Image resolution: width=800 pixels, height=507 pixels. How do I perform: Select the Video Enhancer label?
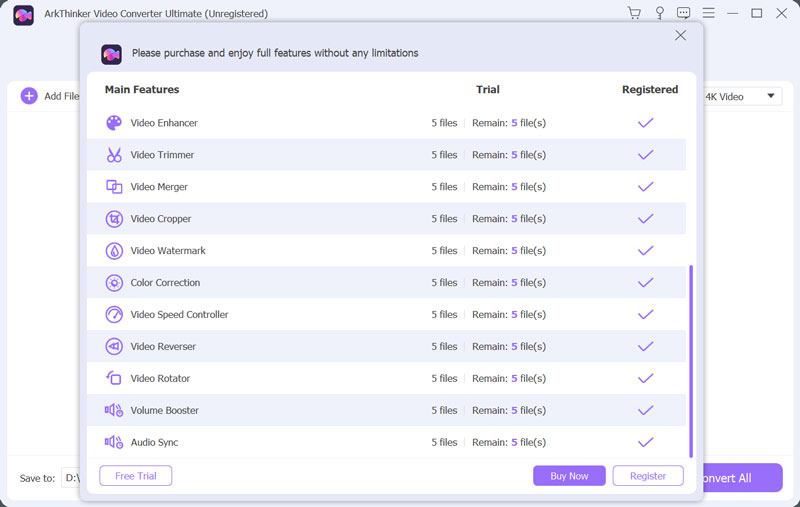tap(164, 123)
